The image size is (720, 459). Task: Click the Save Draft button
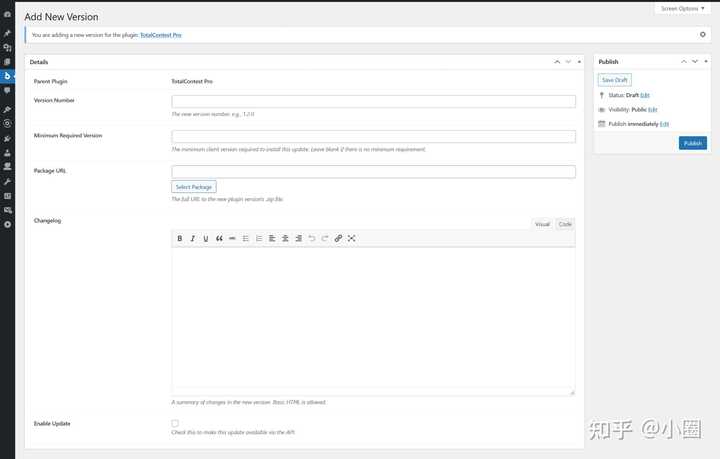tap(614, 80)
